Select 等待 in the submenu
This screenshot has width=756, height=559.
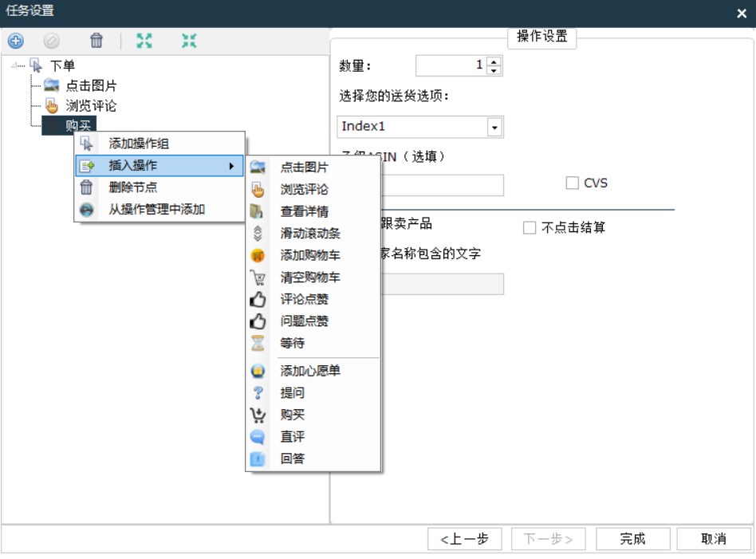tap(313, 343)
